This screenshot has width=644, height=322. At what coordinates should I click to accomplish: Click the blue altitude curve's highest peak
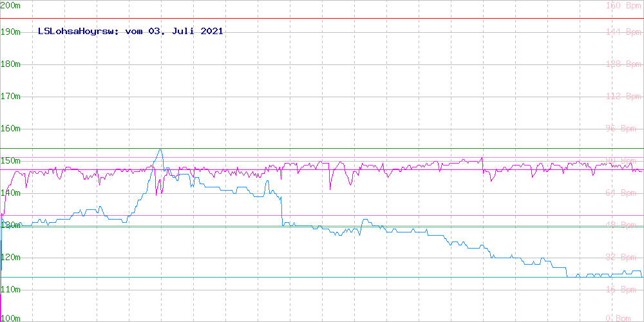(x=160, y=149)
